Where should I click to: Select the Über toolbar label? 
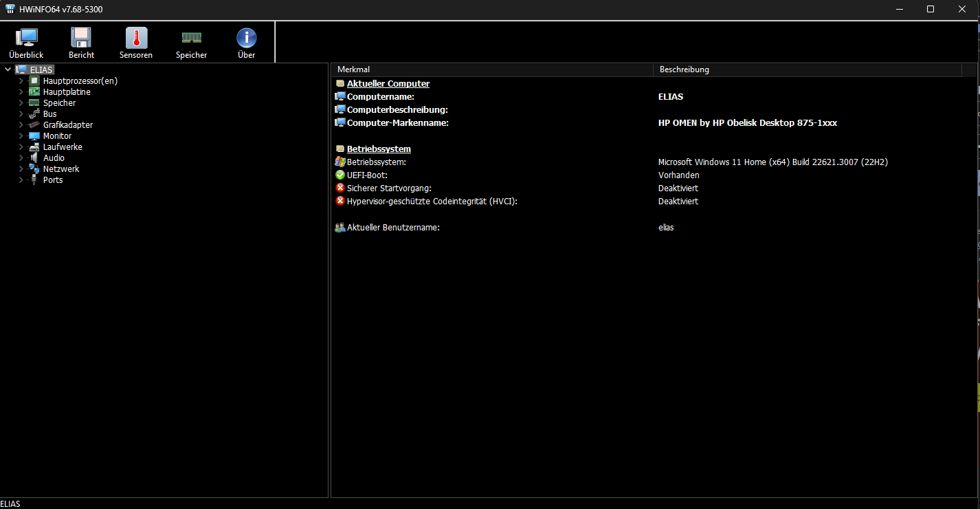246,55
